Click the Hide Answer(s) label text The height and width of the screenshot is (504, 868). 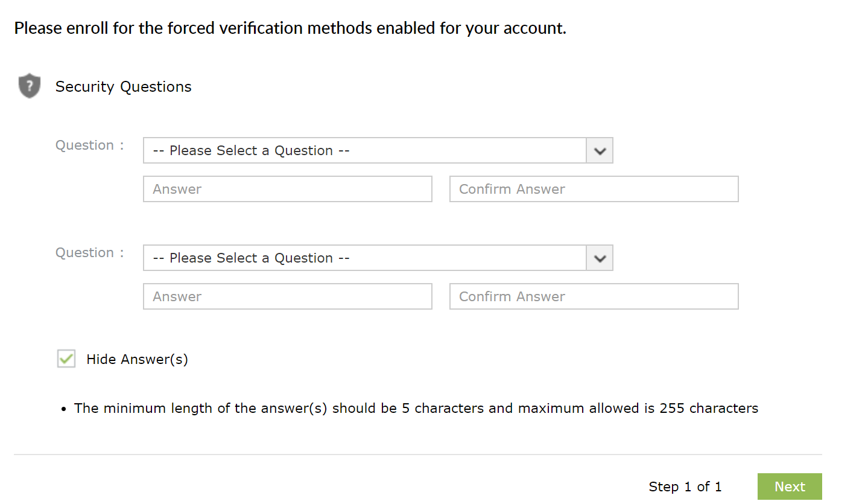pyautogui.click(x=138, y=360)
